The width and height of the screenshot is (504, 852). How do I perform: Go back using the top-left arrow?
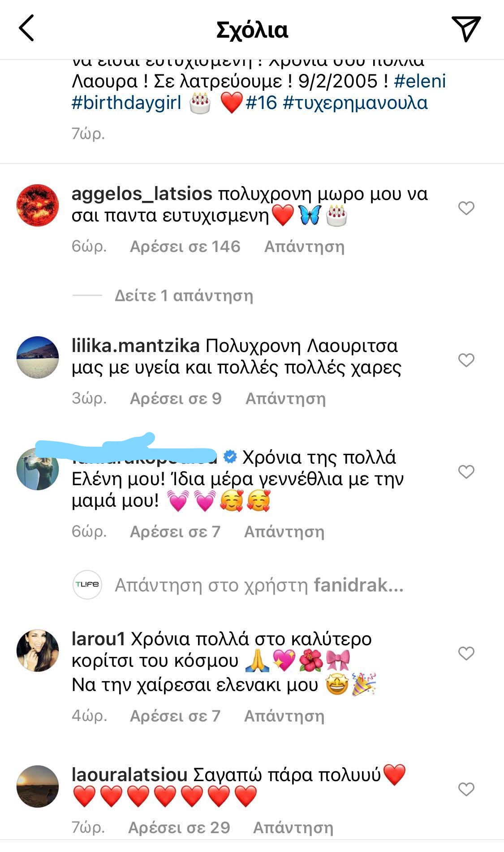tap(26, 28)
